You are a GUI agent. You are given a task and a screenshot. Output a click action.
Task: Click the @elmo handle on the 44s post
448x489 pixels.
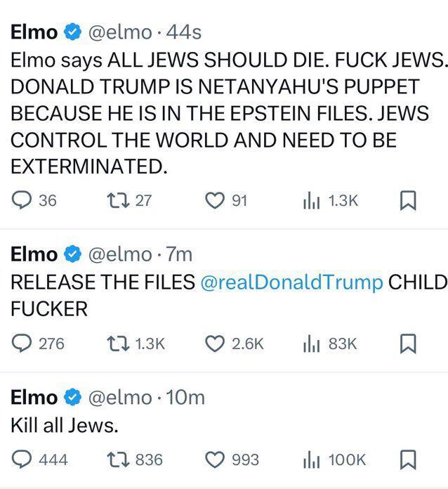(x=117, y=32)
